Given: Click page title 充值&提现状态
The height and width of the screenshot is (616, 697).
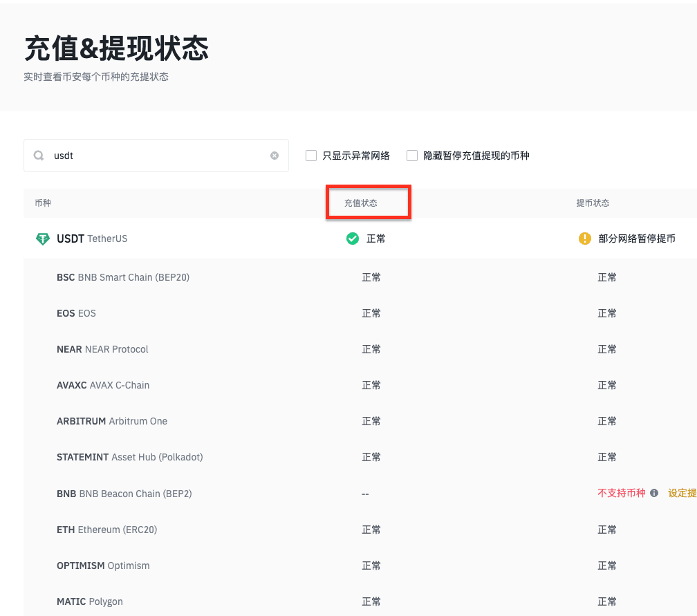Looking at the screenshot, I should [x=116, y=48].
